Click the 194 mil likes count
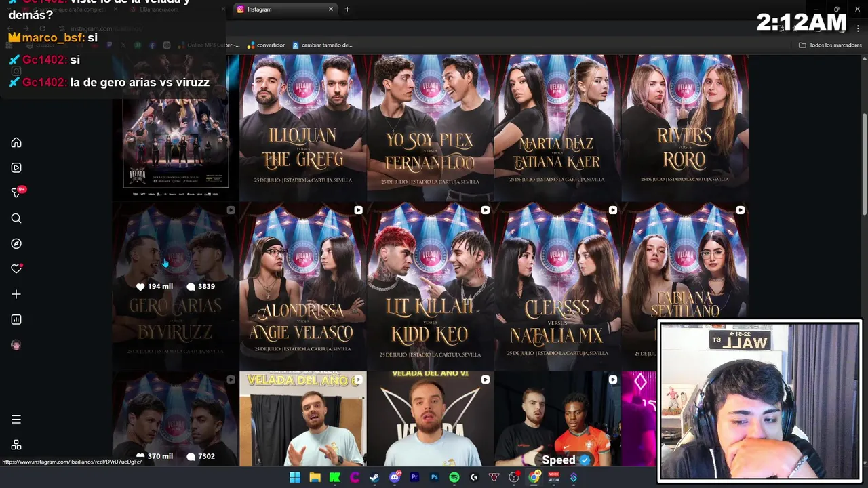The width and height of the screenshot is (868, 488). click(x=155, y=287)
